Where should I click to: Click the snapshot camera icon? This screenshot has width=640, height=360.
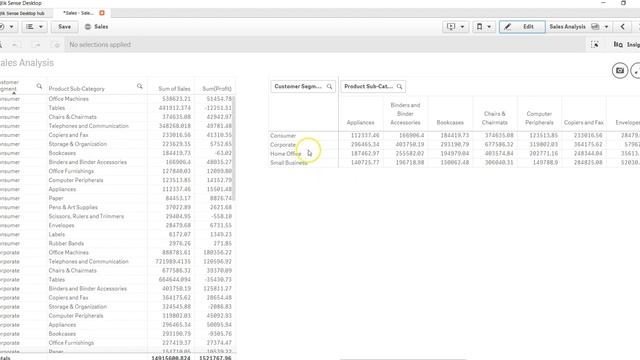[x=620, y=71]
